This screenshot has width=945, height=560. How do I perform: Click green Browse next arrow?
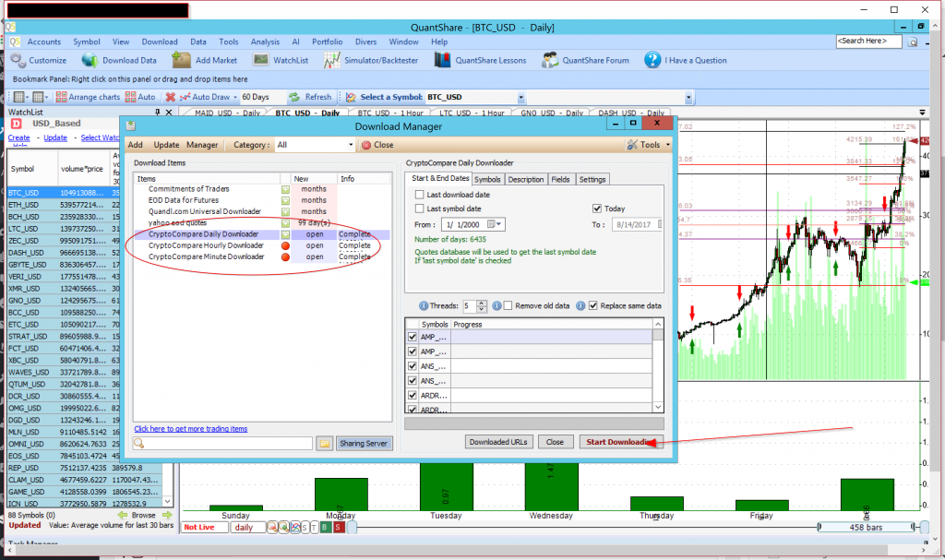167,516
